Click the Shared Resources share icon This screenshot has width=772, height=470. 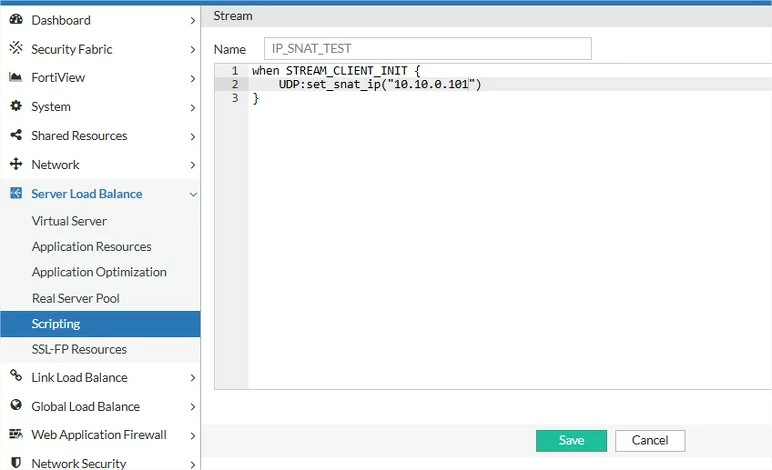pos(16,134)
